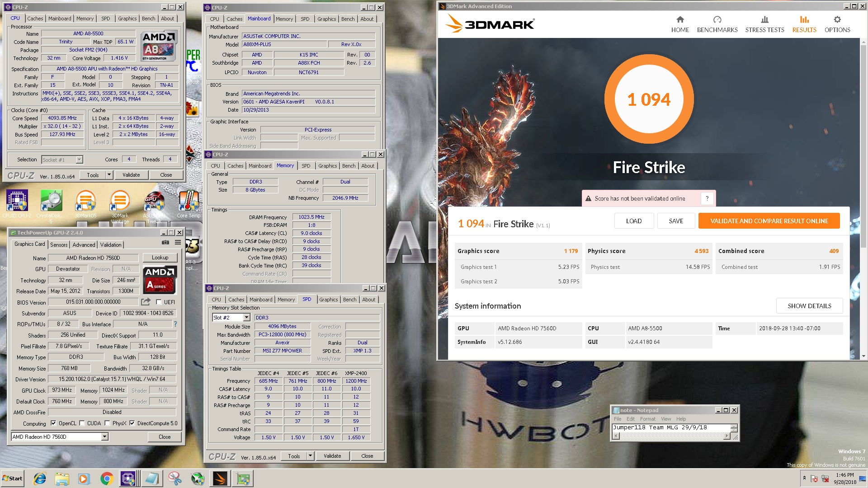
Task: Open CrystalDiskMark desktop shortcut
Action: point(51,206)
